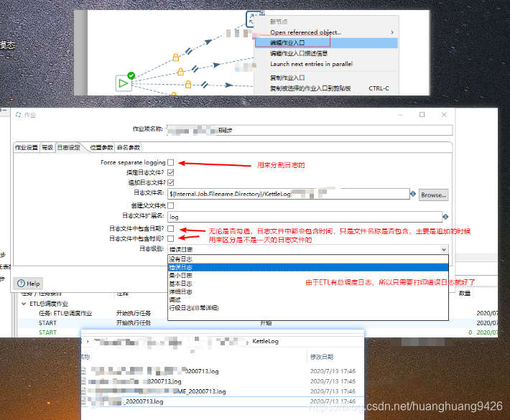Click the 数量 column header
This screenshot has height=420, width=510.
point(465,293)
